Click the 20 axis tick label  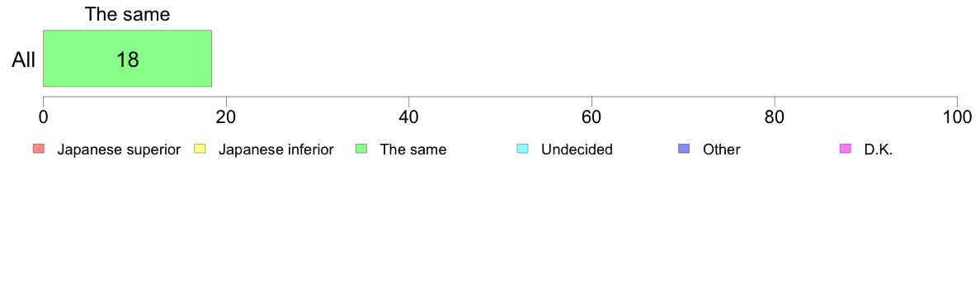coord(226,116)
